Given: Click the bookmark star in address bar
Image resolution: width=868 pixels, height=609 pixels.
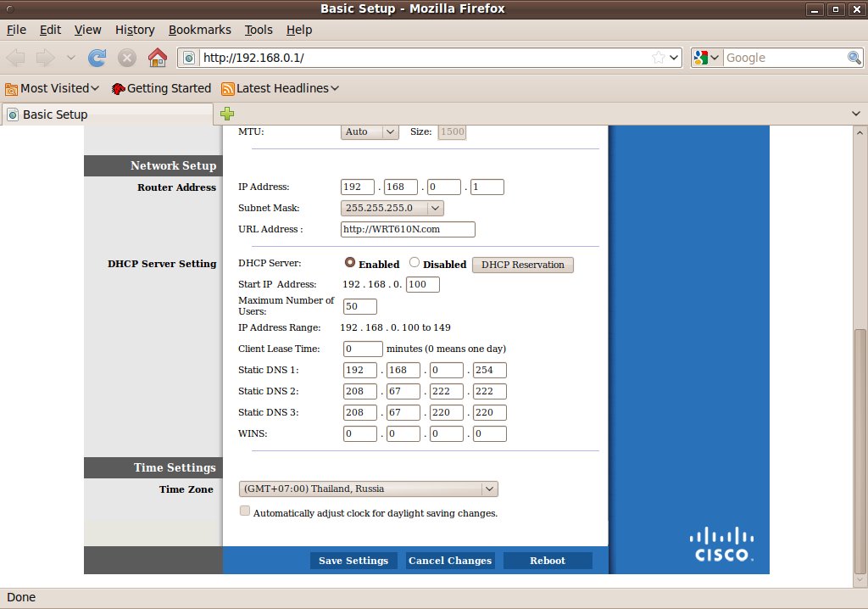Looking at the screenshot, I should pyautogui.click(x=659, y=58).
